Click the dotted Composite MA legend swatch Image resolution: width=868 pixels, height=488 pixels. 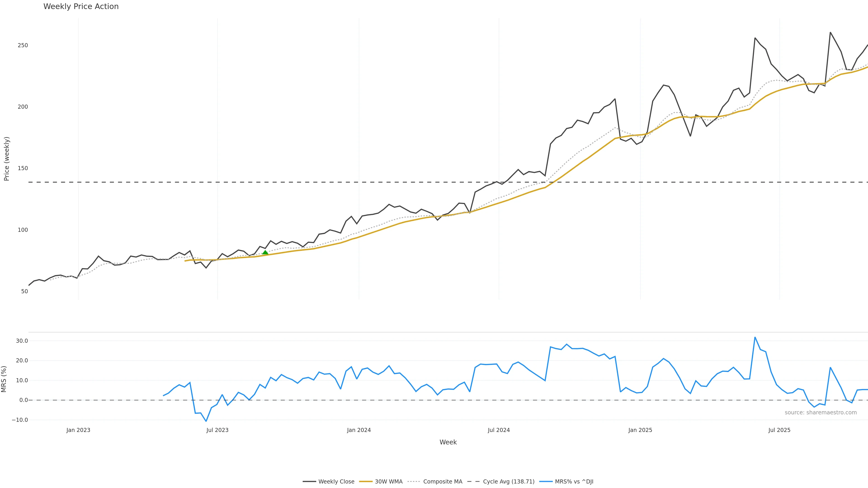point(413,482)
